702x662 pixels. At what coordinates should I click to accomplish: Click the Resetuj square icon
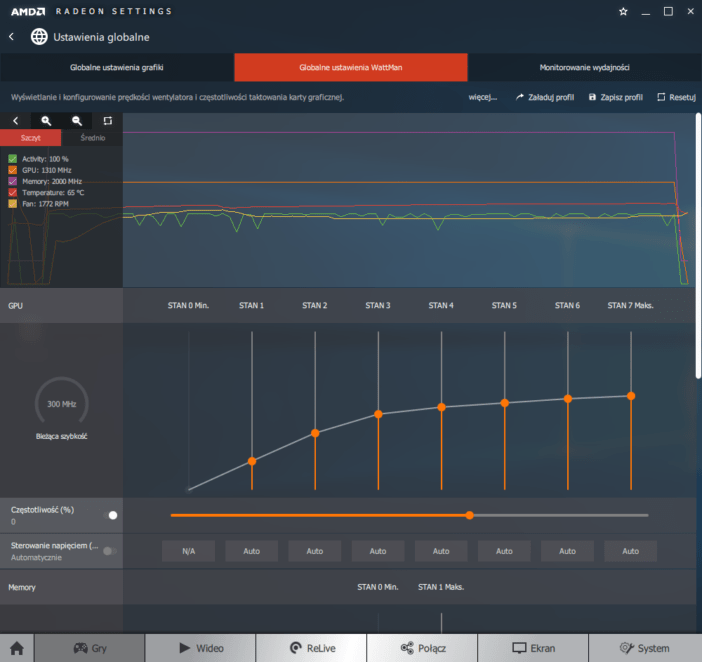661,97
